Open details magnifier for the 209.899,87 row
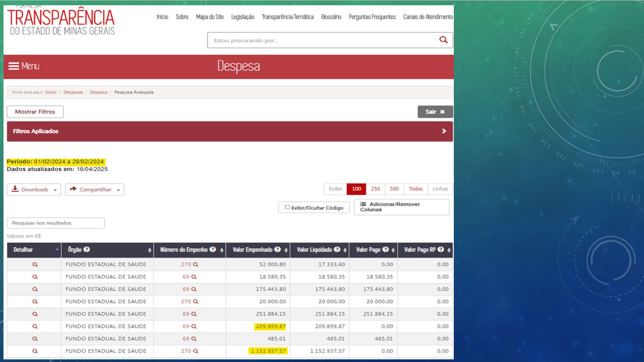Viewport: 644px width, 362px height. 35,326
